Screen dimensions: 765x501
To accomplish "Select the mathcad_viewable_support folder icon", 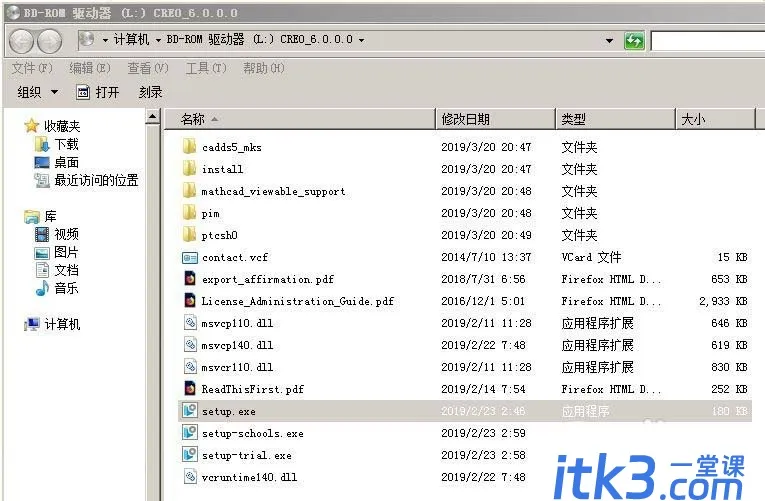I will pos(189,190).
